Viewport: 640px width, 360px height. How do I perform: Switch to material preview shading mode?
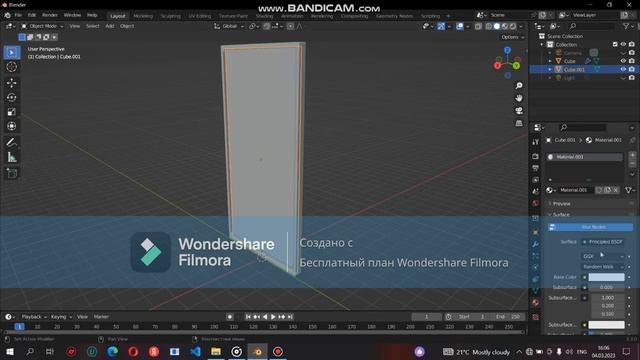pyautogui.click(x=505, y=26)
